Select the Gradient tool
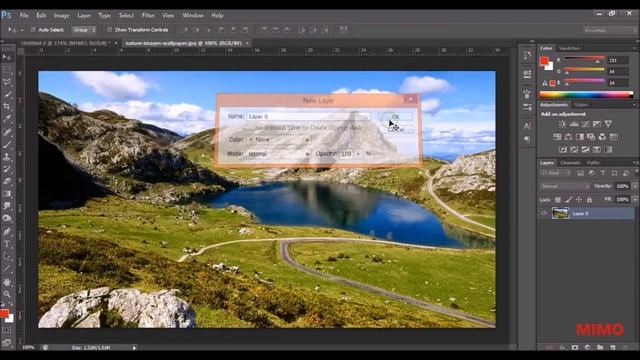 point(7,194)
